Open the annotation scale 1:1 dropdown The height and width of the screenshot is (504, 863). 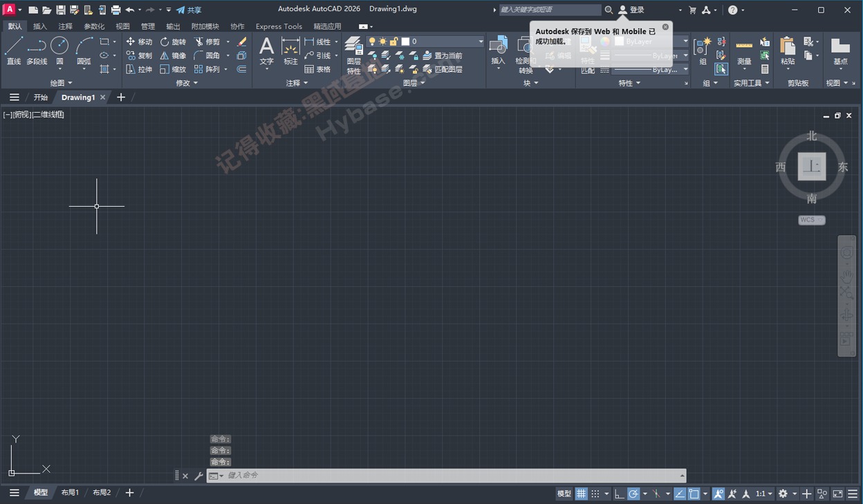[763, 494]
